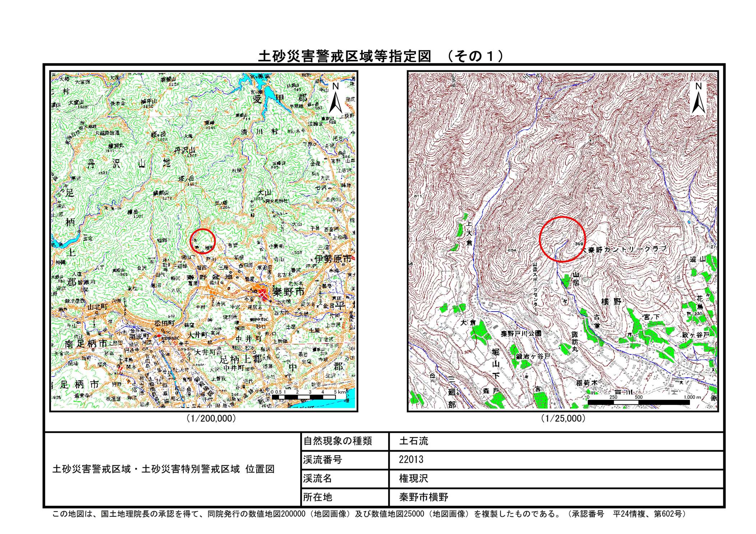Click the title 土砂災害警戒区域等指定図

pos(344,56)
